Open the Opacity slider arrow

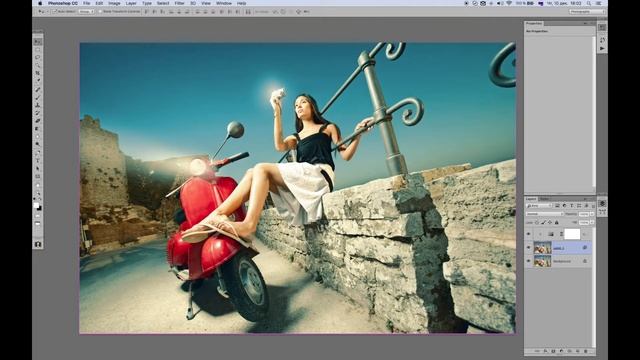(x=592, y=214)
